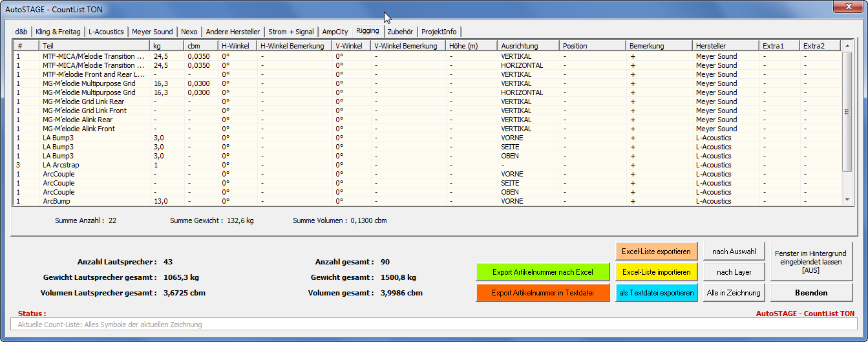Viewport: 868px width, 342px height.
Task: Click orange 'Export Artikelnummer in Textdatei' button
Action: 543,293
